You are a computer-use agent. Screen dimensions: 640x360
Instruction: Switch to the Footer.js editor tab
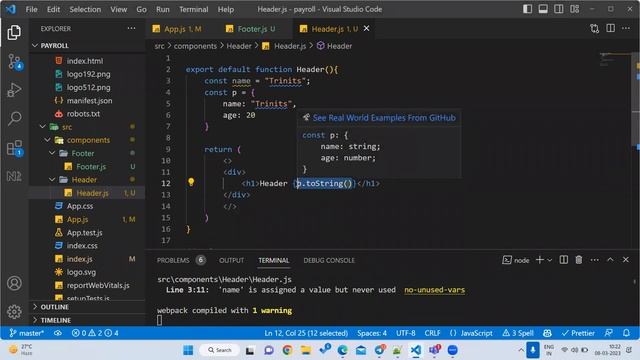tap(251, 29)
